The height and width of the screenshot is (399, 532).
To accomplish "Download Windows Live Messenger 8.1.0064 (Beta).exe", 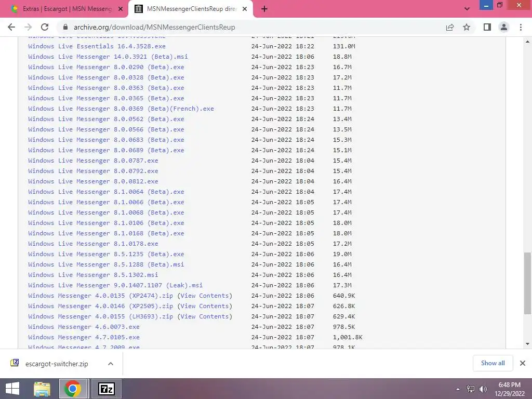I will point(106,192).
